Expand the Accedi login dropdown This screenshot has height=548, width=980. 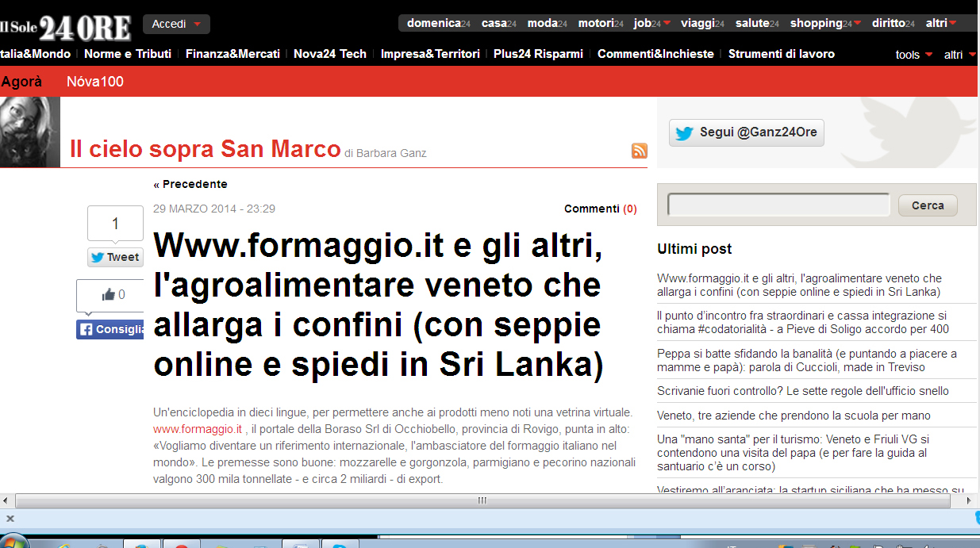176,24
